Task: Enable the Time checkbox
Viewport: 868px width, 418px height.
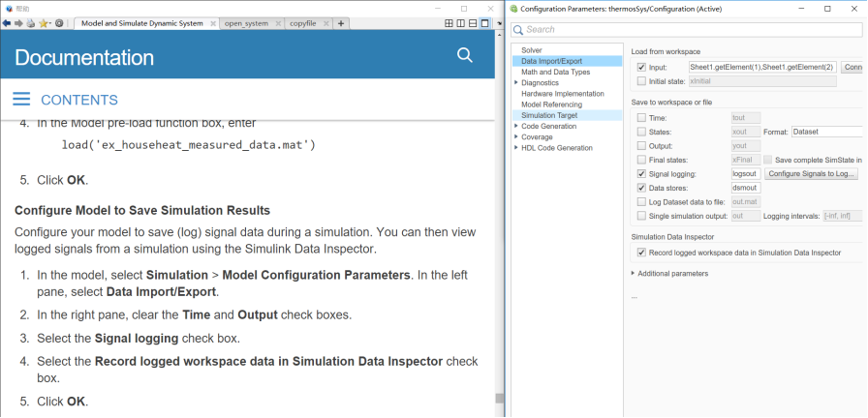Action: 641,117
